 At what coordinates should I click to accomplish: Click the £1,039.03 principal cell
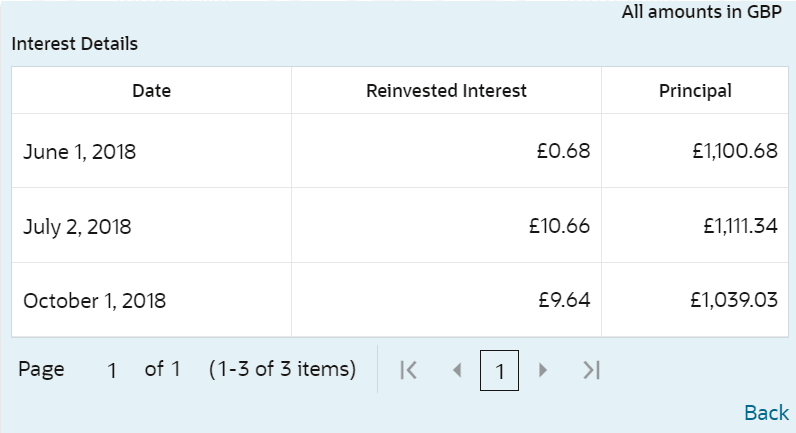(734, 300)
